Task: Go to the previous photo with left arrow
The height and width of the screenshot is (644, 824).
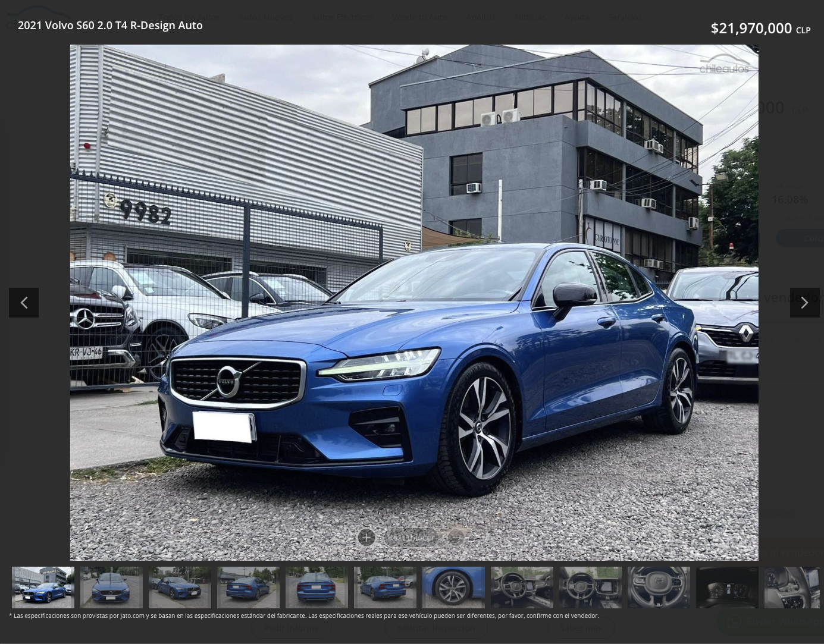Action: pyautogui.click(x=24, y=303)
